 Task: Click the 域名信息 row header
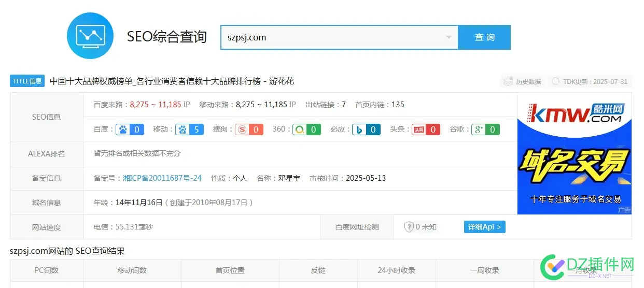pos(47,203)
